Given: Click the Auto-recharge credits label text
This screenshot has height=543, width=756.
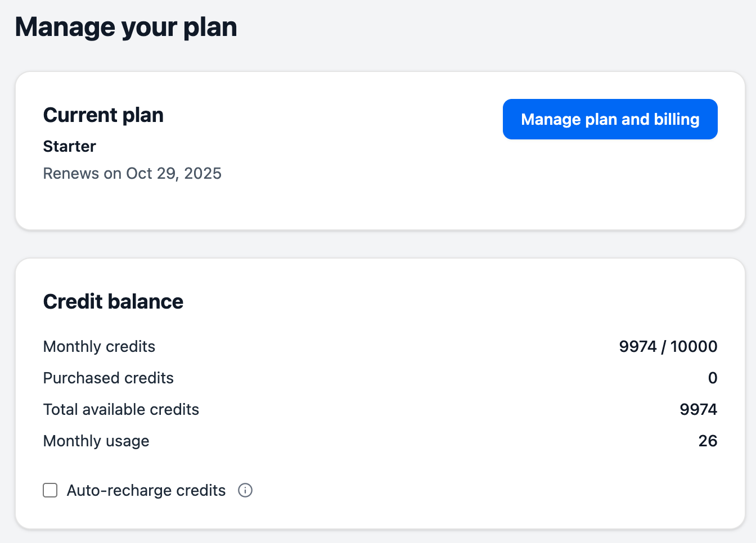Looking at the screenshot, I should point(146,490).
